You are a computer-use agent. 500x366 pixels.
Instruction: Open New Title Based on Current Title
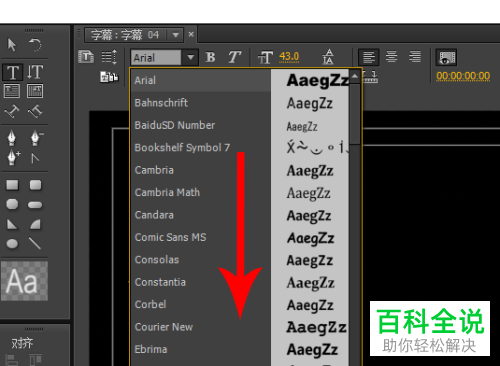[x=86, y=57]
